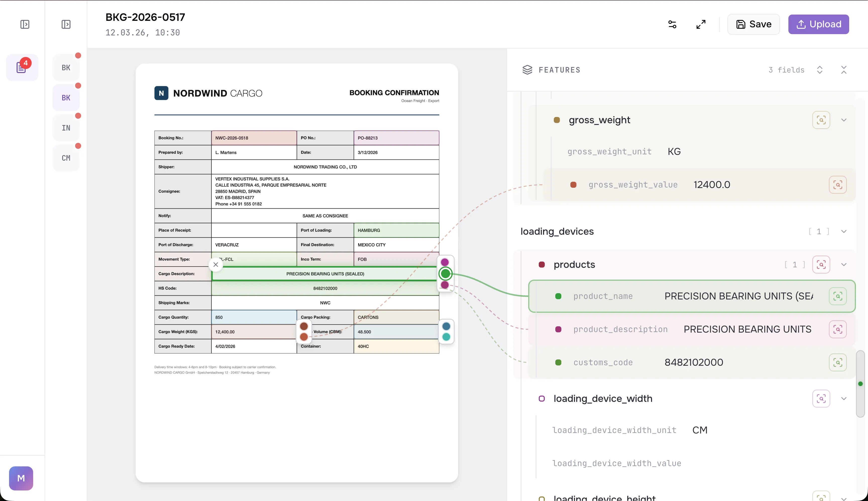Click the upper brown dot beside Cargo Weight

coord(304,326)
